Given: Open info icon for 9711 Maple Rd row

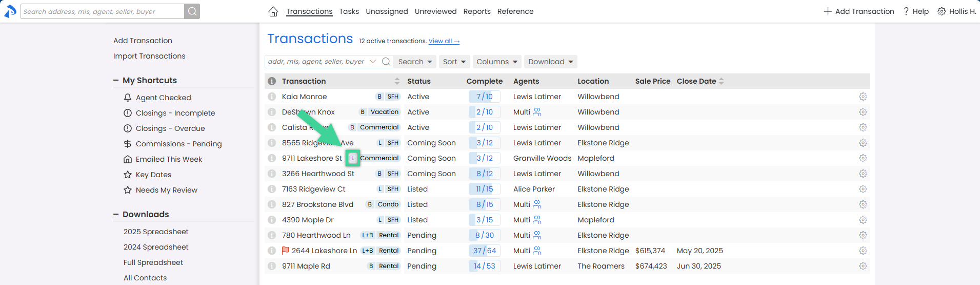Looking at the screenshot, I should (x=272, y=266).
